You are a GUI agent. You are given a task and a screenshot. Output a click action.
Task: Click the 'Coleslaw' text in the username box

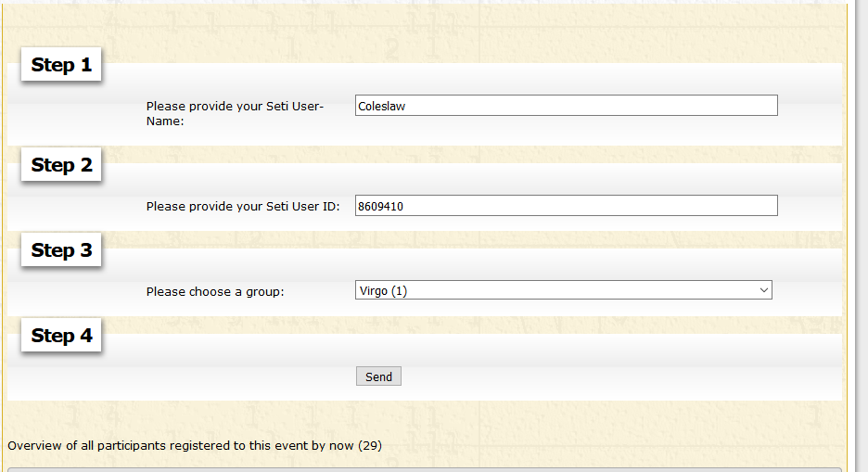tap(382, 106)
